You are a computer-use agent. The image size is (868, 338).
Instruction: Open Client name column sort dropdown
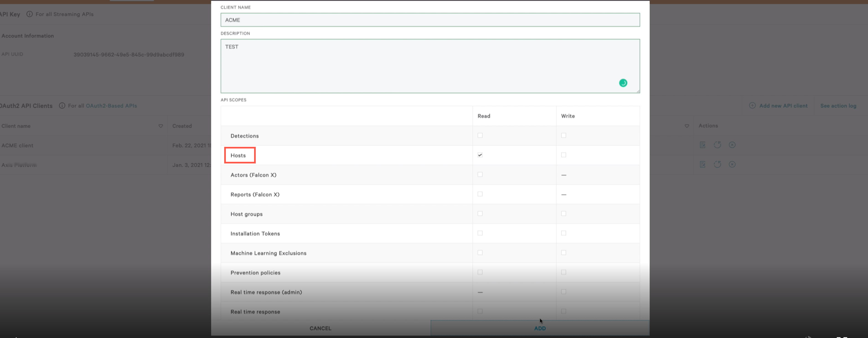(x=161, y=126)
